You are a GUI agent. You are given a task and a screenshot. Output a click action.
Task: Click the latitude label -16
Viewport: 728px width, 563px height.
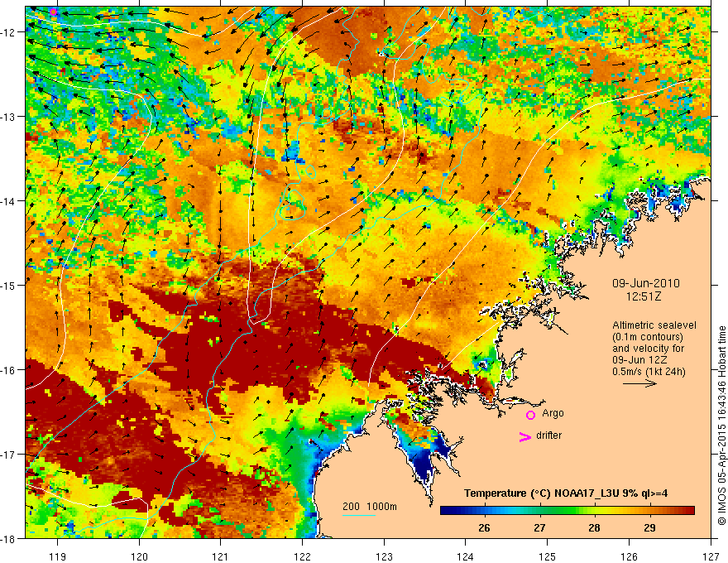9,370
